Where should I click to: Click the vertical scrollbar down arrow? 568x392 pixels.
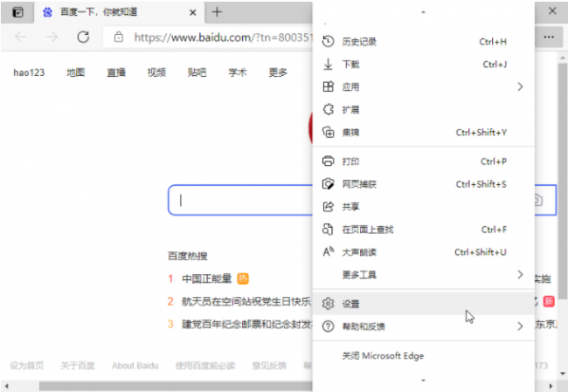563,374
